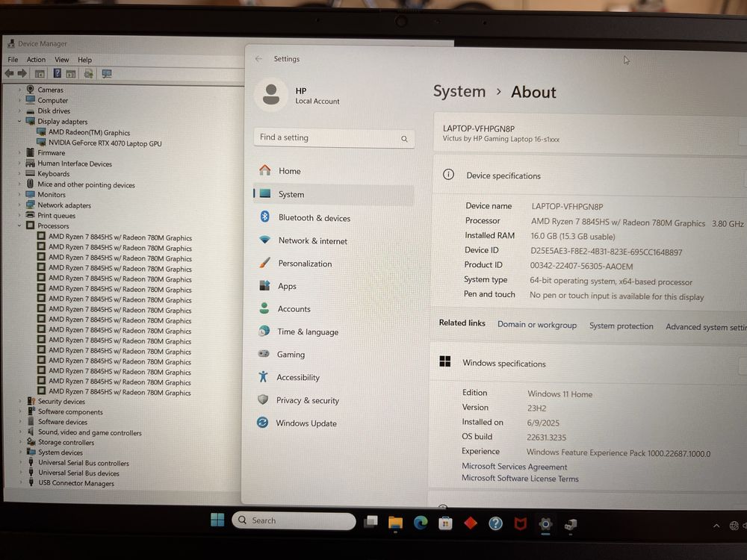Click the Device specifications section header
747x560 pixels.
pyautogui.click(x=590, y=175)
